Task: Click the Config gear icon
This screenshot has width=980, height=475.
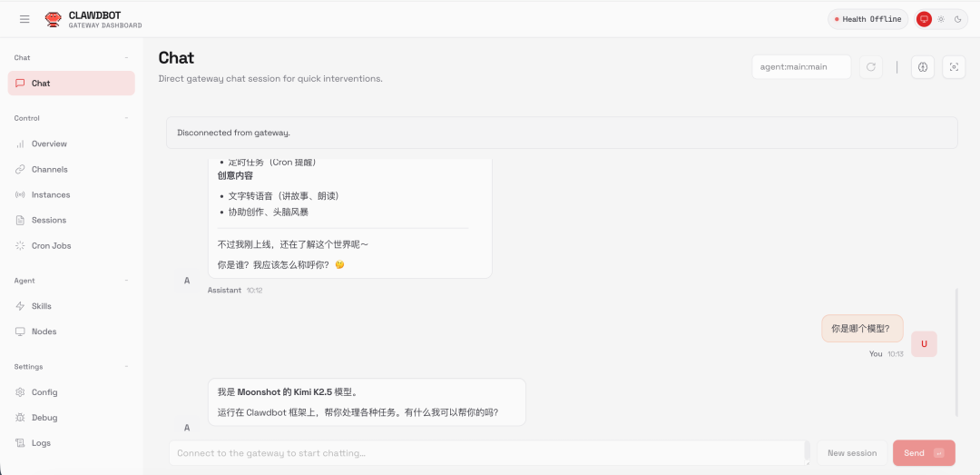Action: tap(20, 392)
